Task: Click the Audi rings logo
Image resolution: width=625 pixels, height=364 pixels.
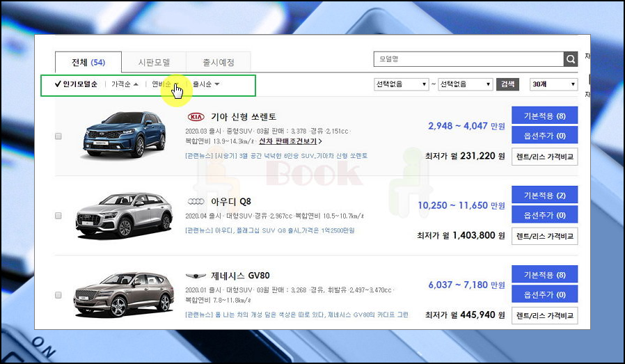Action: point(196,201)
